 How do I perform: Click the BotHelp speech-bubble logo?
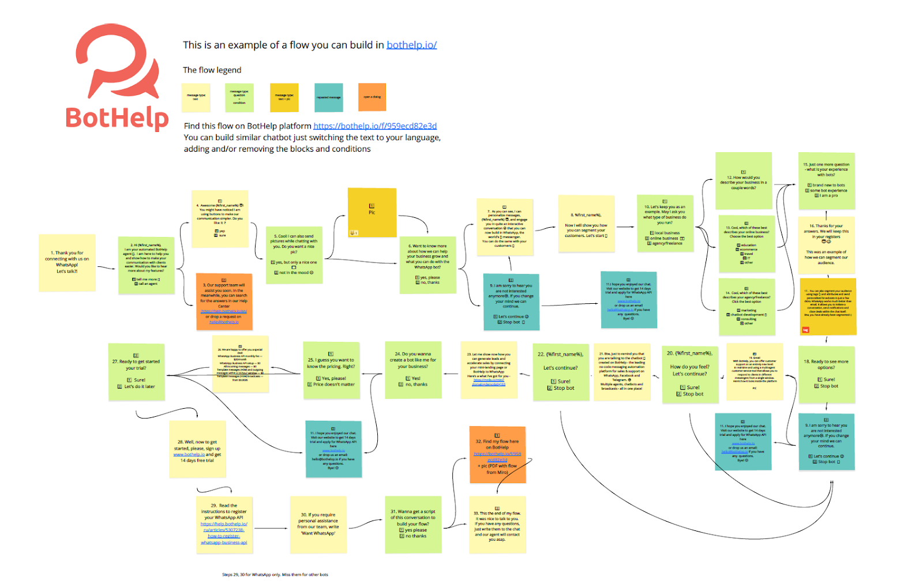tap(118, 63)
